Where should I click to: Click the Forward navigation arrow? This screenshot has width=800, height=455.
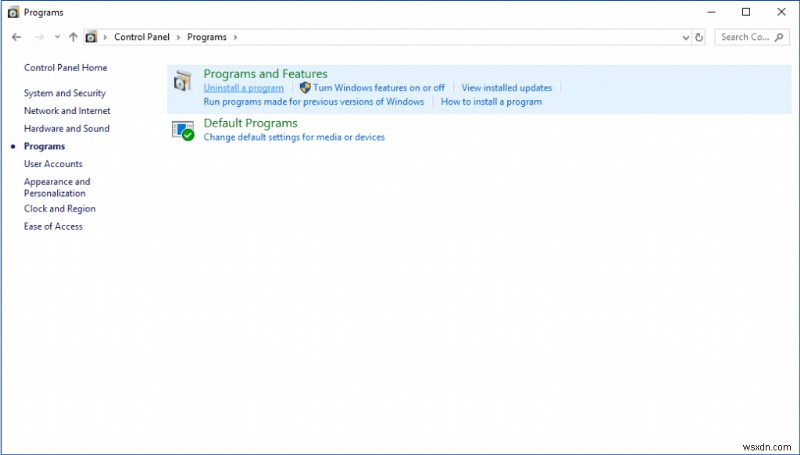39,37
